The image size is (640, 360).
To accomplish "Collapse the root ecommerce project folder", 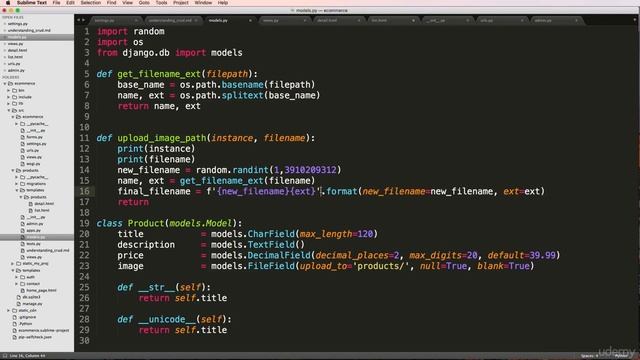I will pyautogui.click(x=5, y=84).
